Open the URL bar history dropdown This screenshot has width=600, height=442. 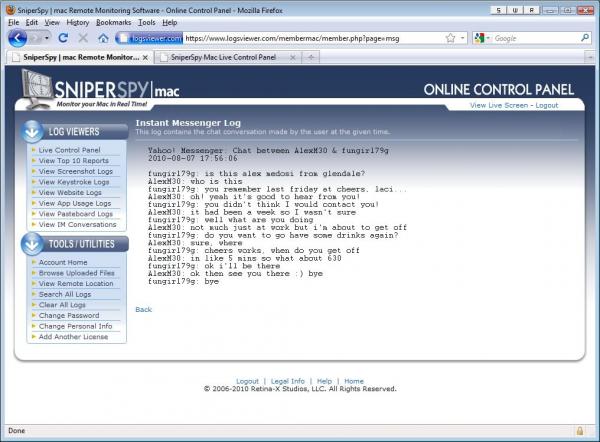[462, 38]
